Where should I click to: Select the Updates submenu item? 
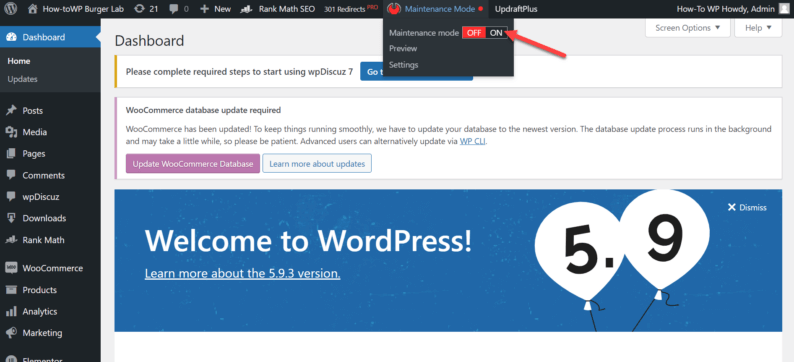point(22,79)
